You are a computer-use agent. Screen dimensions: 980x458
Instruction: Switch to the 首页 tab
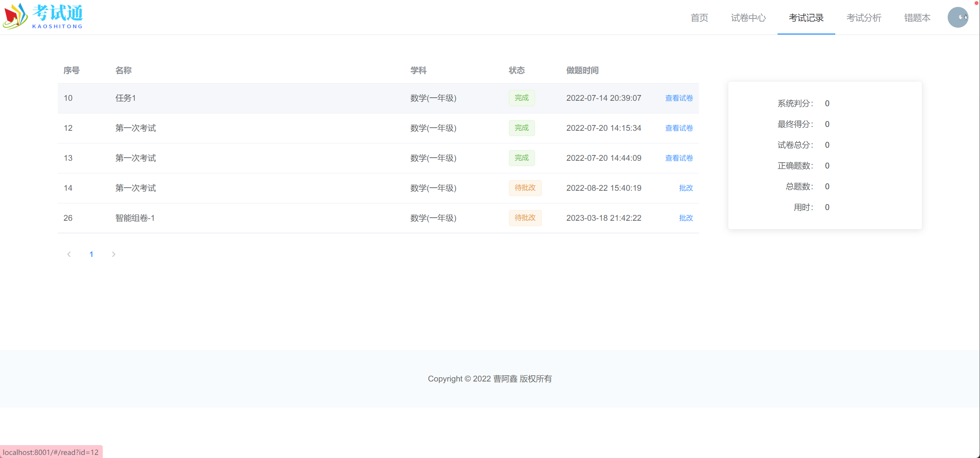(x=699, y=18)
